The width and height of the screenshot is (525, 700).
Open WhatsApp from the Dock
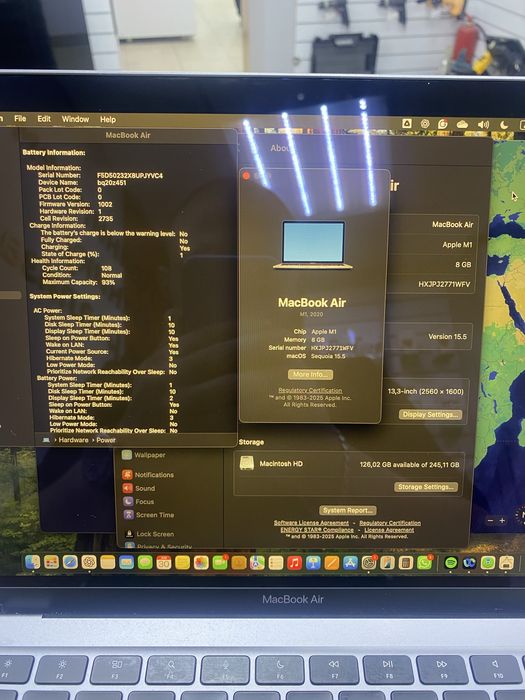click(x=425, y=563)
